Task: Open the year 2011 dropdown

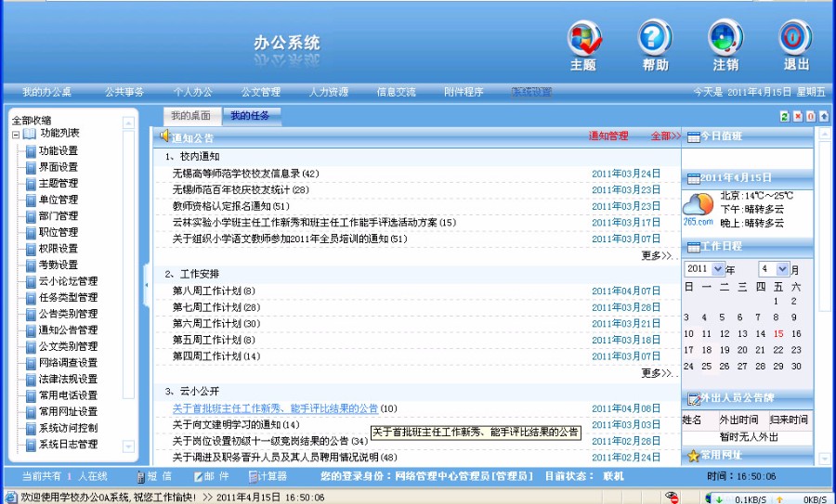Action: click(718, 269)
